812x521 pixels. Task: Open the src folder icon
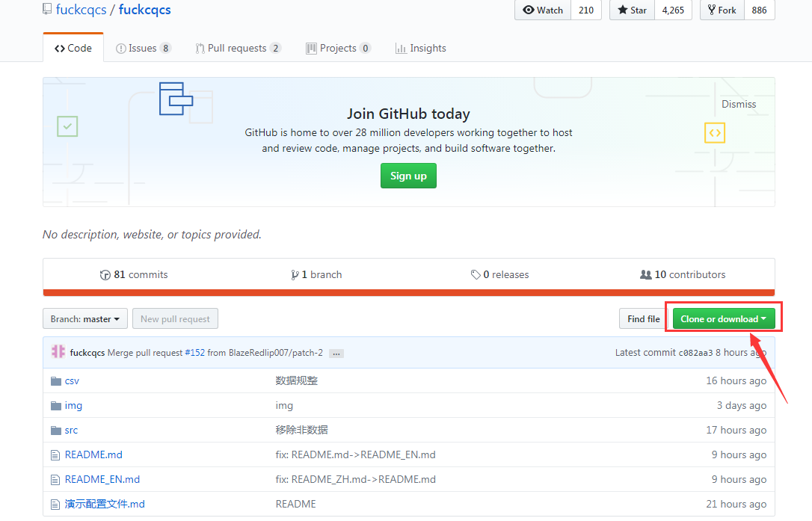click(x=56, y=431)
